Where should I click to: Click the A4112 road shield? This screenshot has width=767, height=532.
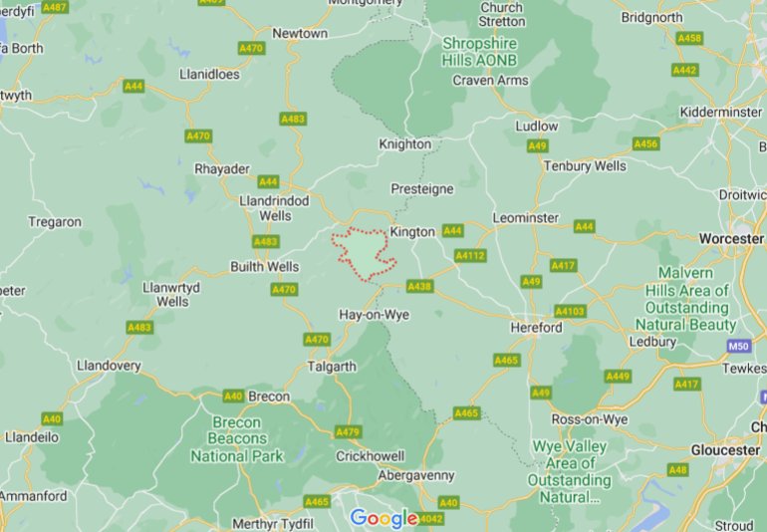tap(470, 255)
